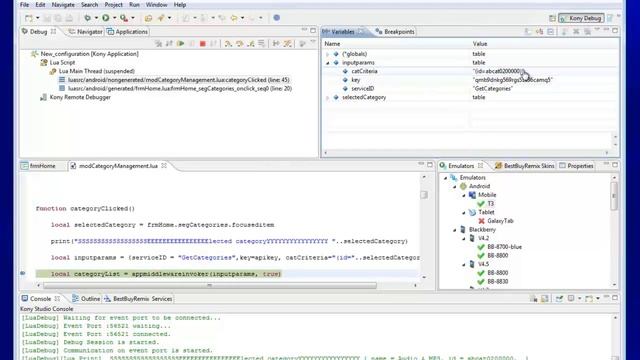
Task: Open the BestBuyRemix Services tab
Action: click(138, 299)
